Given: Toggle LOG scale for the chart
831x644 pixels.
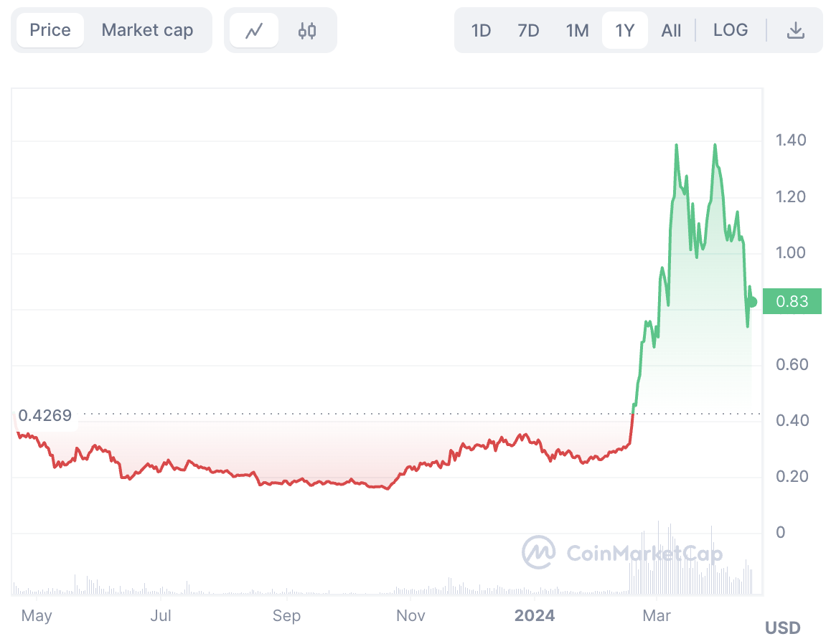Looking at the screenshot, I should click(731, 30).
